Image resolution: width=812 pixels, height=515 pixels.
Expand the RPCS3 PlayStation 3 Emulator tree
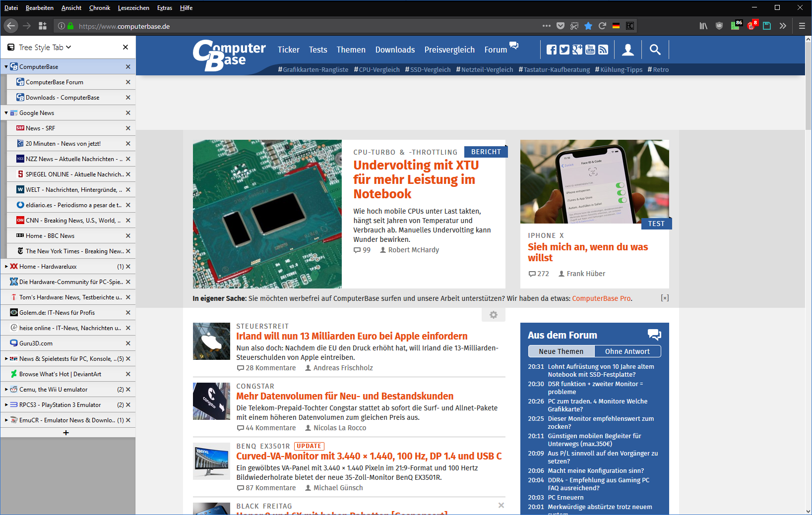pos(6,405)
